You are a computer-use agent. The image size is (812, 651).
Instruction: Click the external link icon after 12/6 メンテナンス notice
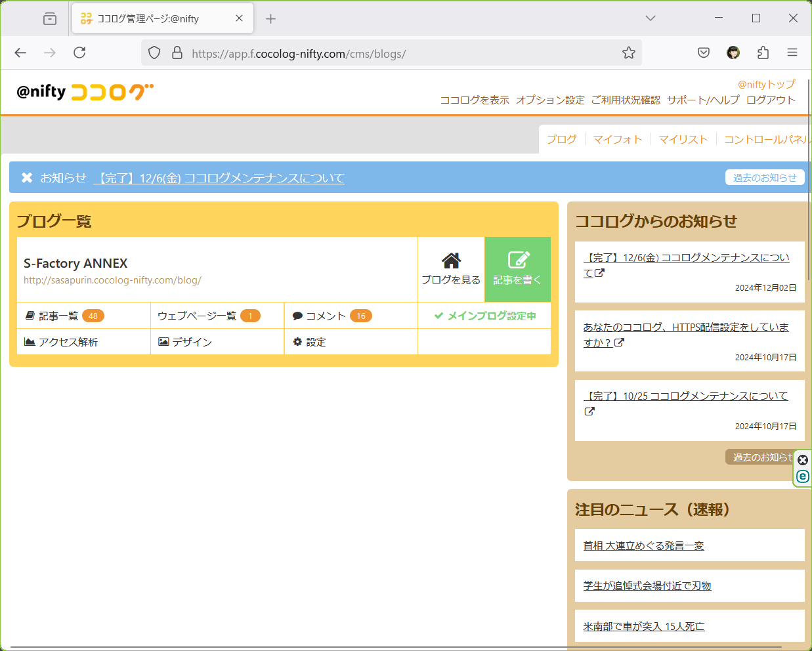pos(599,273)
